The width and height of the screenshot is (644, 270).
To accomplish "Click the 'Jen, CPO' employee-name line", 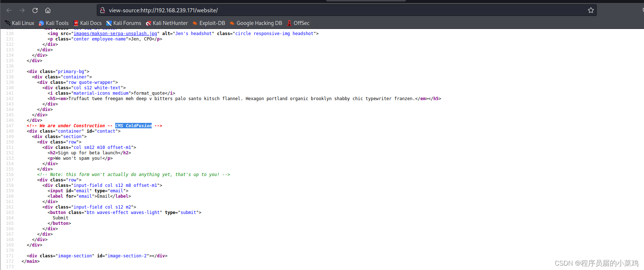I will [105, 39].
